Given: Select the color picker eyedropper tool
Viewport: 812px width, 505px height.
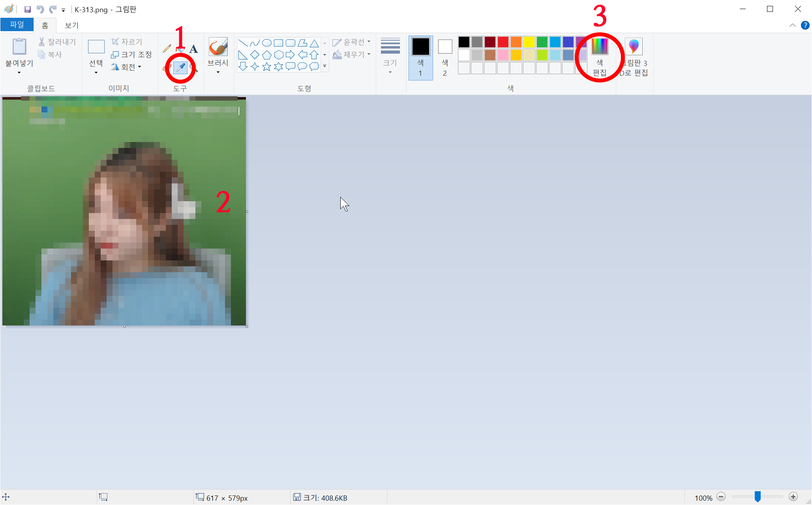Looking at the screenshot, I should pyautogui.click(x=180, y=68).
